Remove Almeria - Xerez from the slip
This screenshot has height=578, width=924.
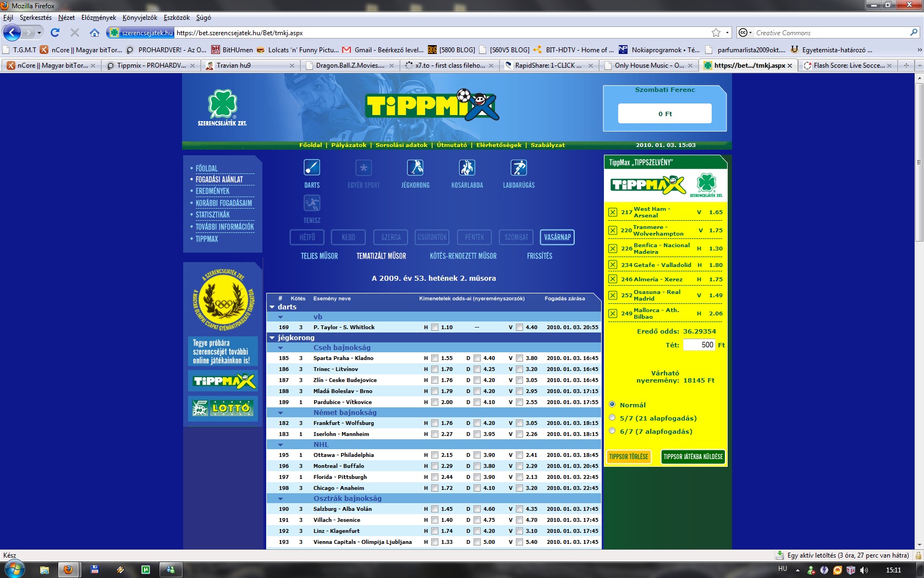click(x=613, y=279)
